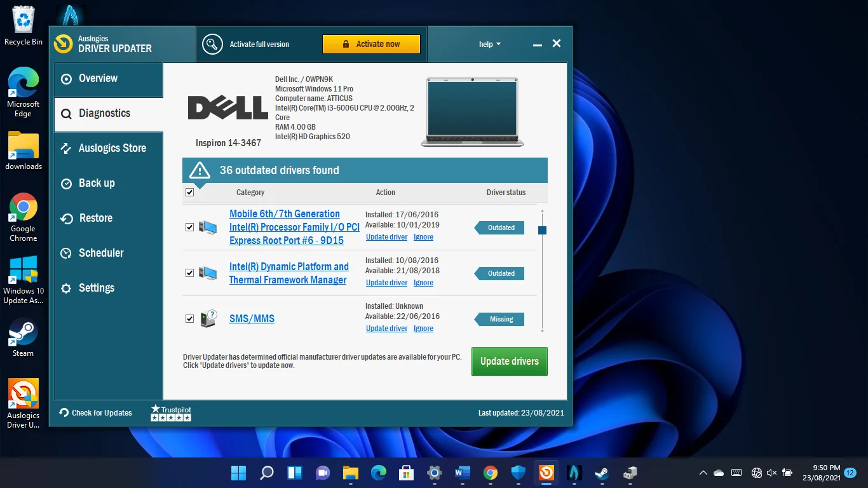Click the Missing status badge for SMS/MMS
Image resolution: width=868 pixels, height=488 pixels.
click(499, 319)
